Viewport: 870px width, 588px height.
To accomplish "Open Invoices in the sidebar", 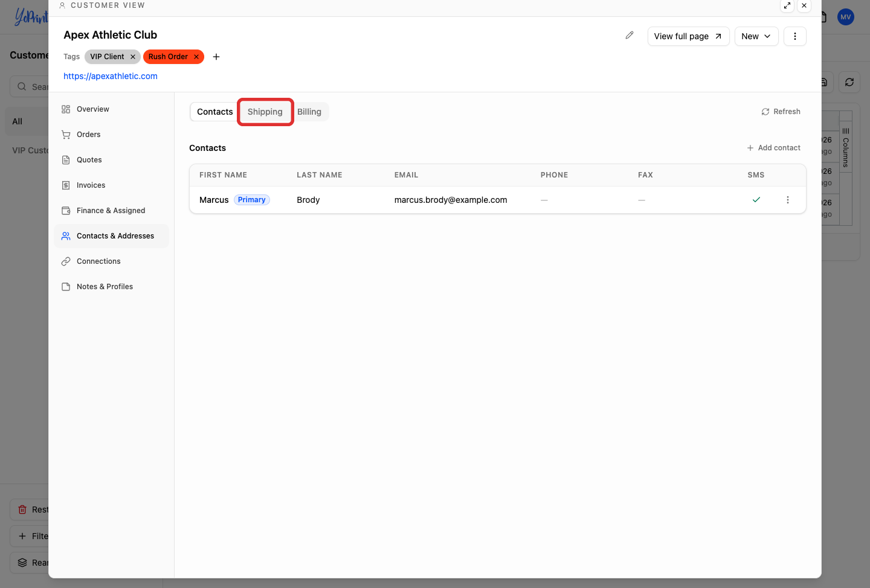I will tap(111, 185).
